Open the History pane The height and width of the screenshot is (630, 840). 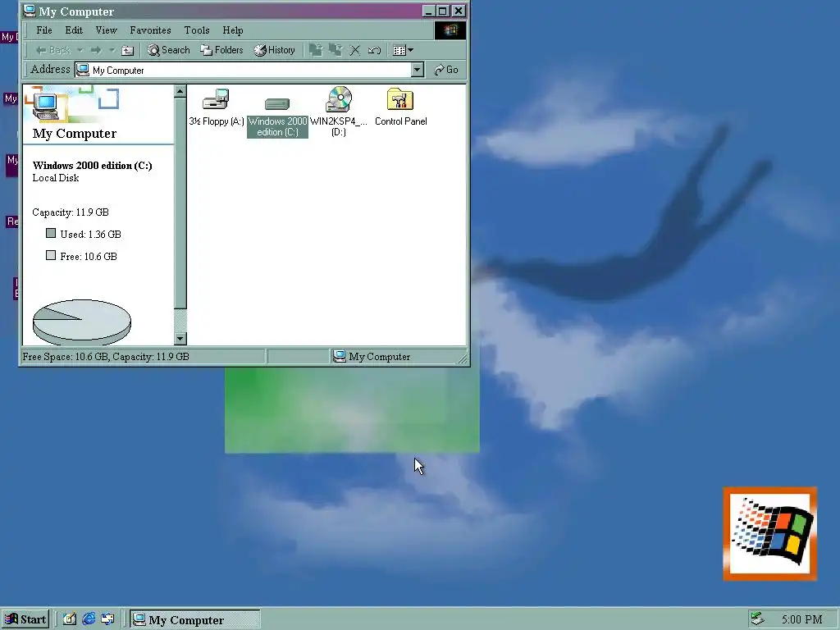coord(274,50)
